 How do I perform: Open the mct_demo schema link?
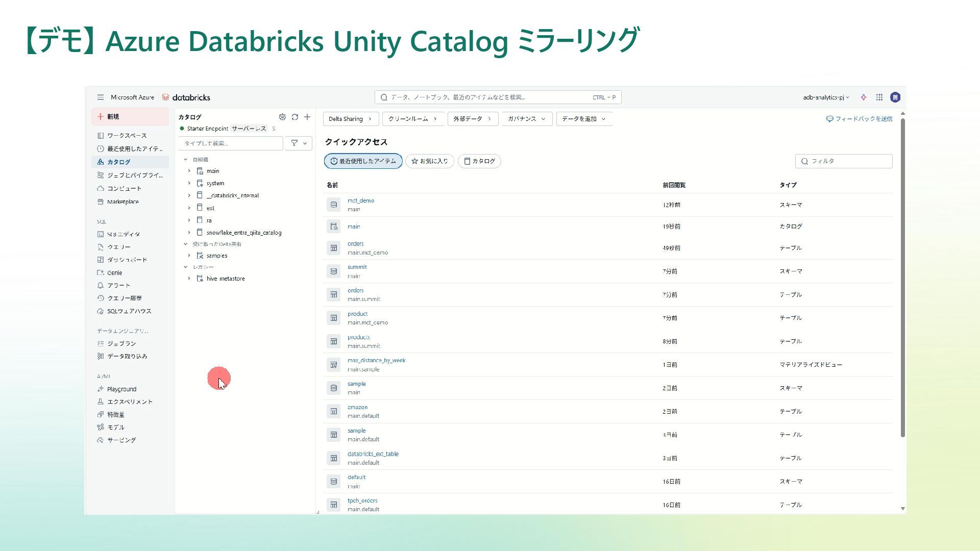click(x=361, y=201)
